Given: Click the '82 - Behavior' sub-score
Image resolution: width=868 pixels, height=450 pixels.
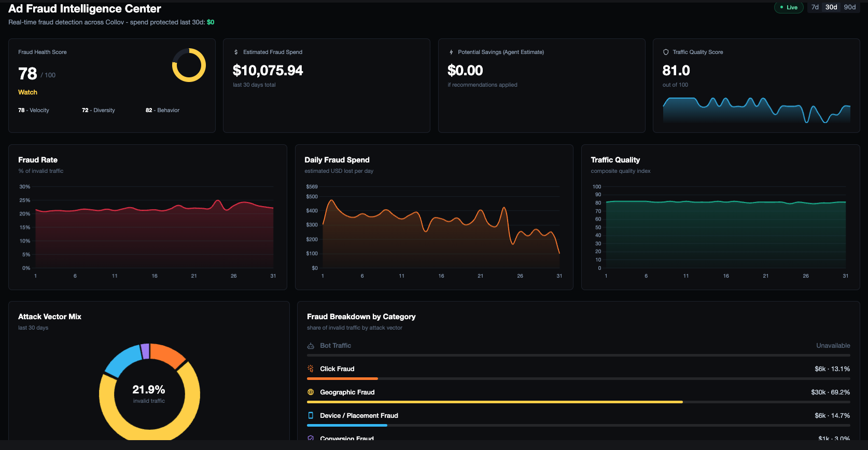Looking at the screenshot, I should (162, 110).
